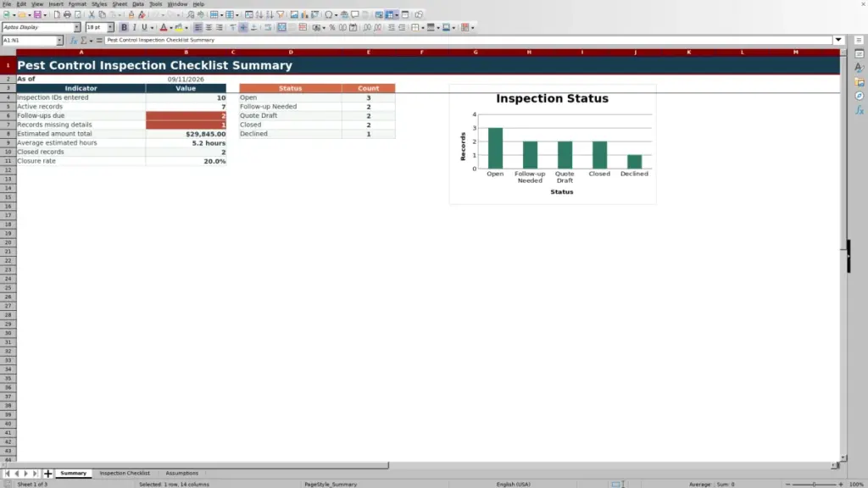868x488 pixels.
Task: Click the Merge and Center Cells icon
Action: point(281,27)
